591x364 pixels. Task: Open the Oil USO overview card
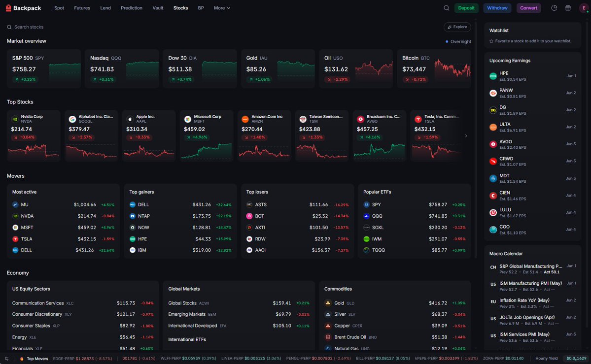pos(356,68)
